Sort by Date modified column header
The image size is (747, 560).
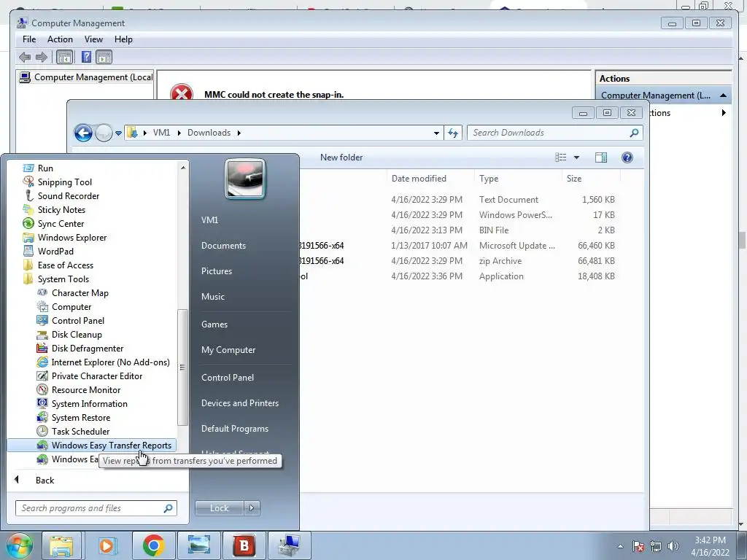430,179
